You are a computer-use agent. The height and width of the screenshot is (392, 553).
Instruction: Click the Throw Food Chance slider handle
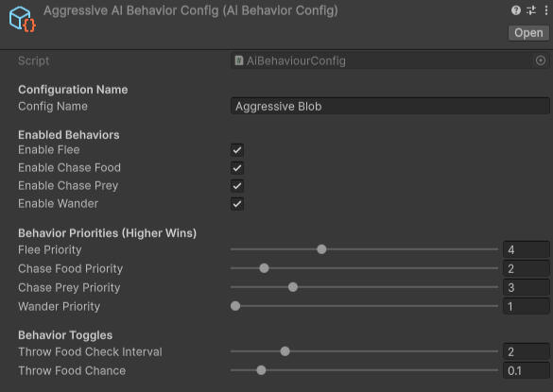(x=261, y=370)
